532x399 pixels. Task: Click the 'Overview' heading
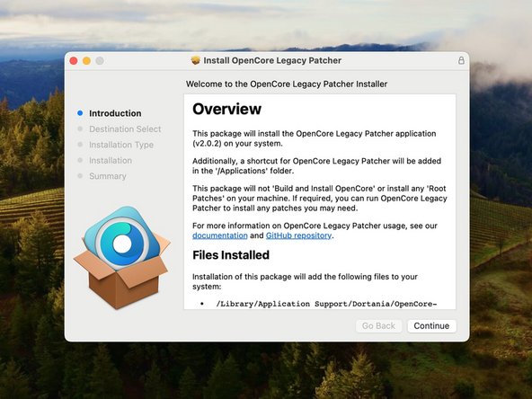[x=227, y=109]
